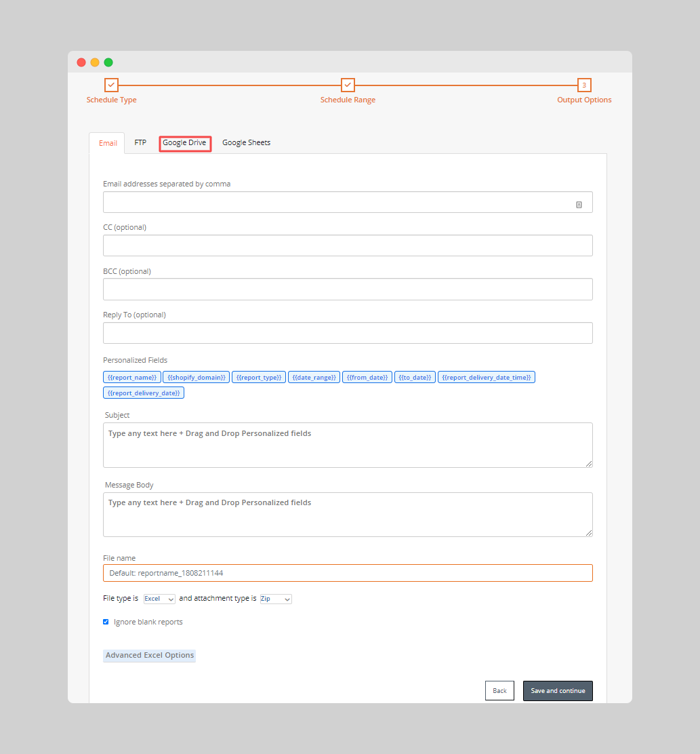
Task: Expand Advanced Excel Options
Action: click(150, 655)
